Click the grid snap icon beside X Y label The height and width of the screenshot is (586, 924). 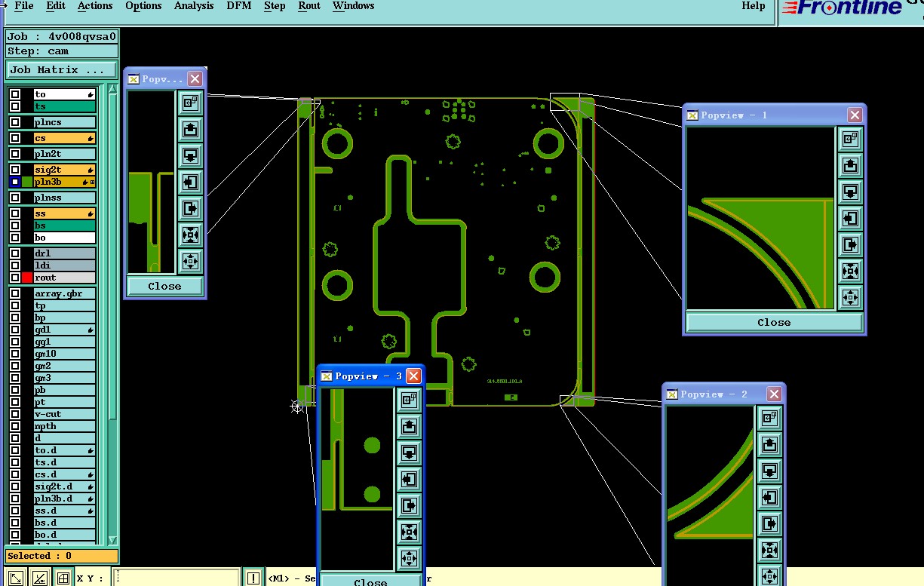64,578
